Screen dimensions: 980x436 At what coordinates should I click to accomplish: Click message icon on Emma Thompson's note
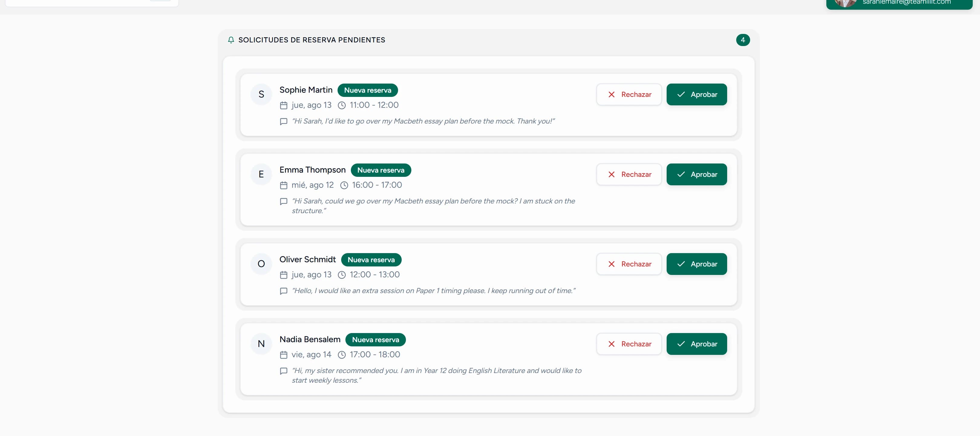[x=283, y=201]
